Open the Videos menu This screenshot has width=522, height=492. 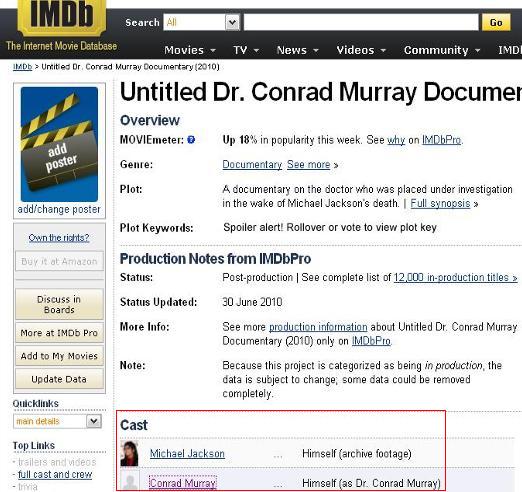[x=361, y=50]
